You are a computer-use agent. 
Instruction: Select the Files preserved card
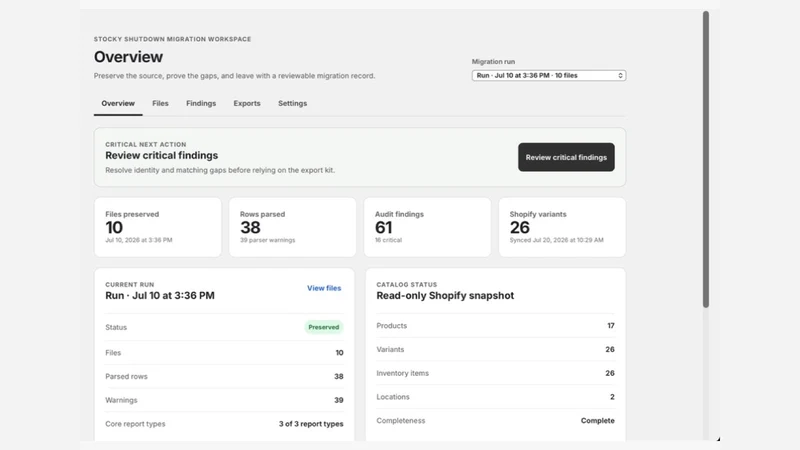click(x=158, y=227)
